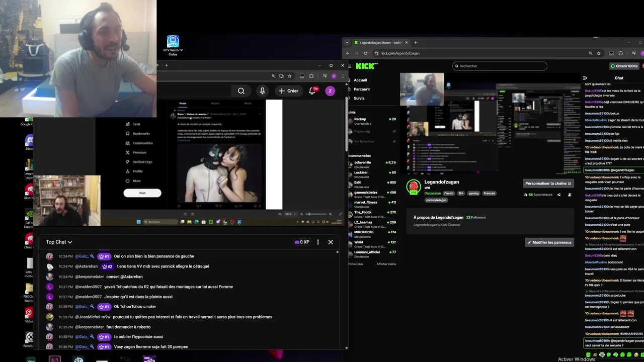The height and width of the screenshot is (362, 644).
Task: Open the purple Z account avatar on YouTube
Action: pyautogui.click(x=330, y=91)
